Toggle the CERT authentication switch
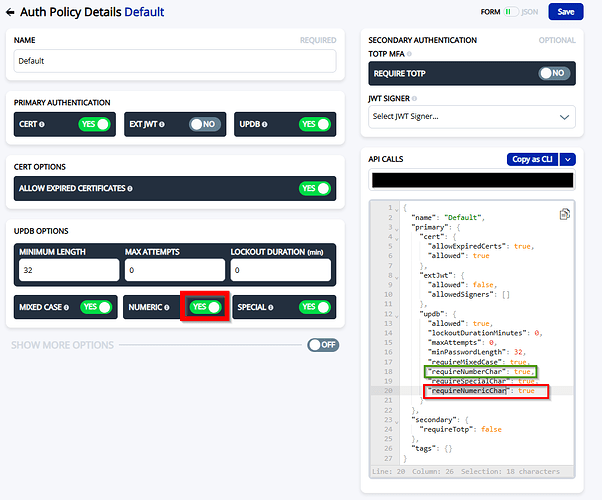Viewport: 602px width, 500px height. click(94, 124)
